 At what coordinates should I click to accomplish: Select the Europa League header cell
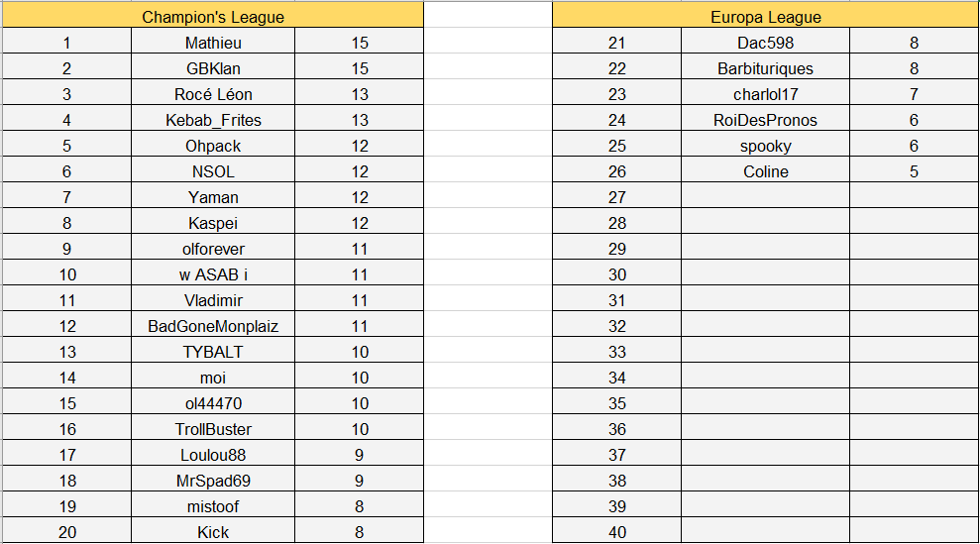(x=765, y=17)
